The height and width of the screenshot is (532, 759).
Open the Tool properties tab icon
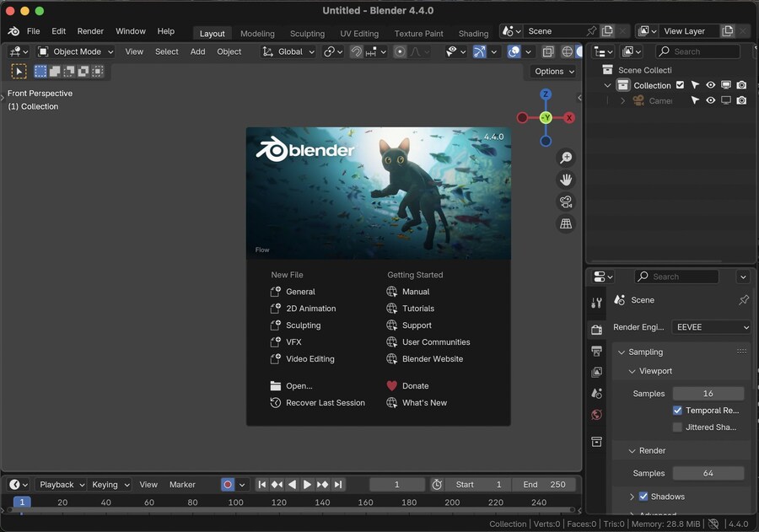(x=597, y=304)
